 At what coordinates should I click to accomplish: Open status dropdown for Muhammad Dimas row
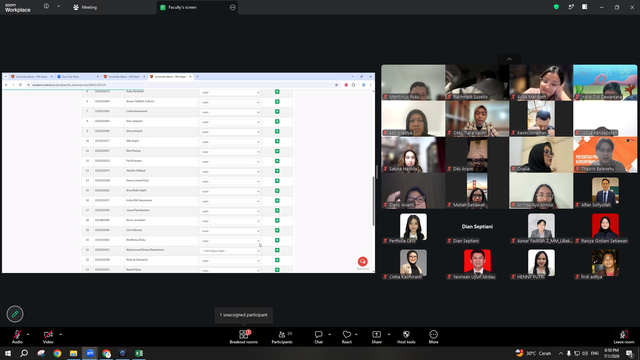coord(230,251)
